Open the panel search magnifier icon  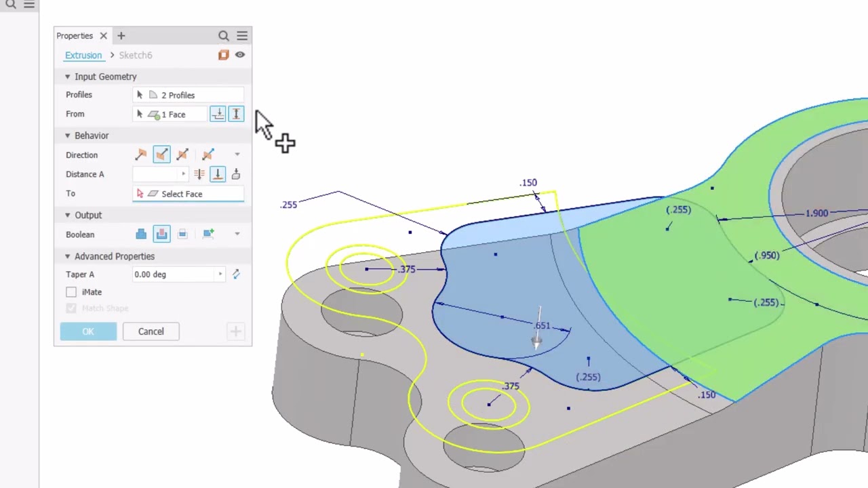coord(223,36)
